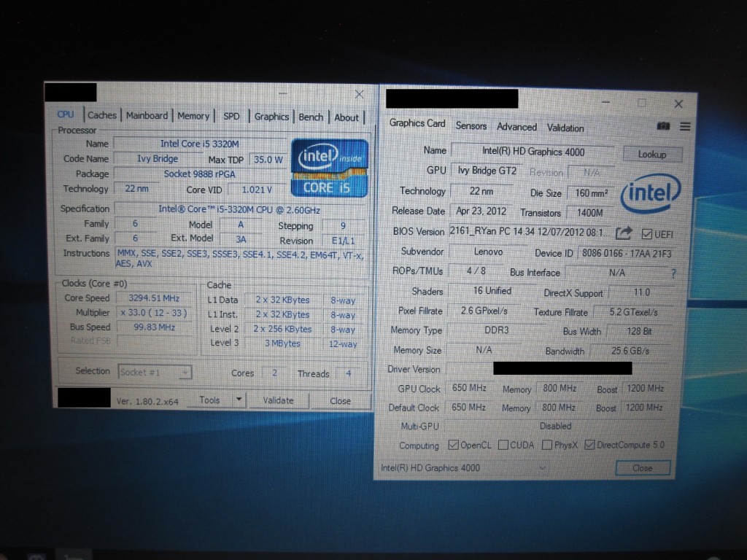Click the Level 2 cache value "2 x 256 KBytes"
This screenshot has height=560, width=747.
[282, 329]
